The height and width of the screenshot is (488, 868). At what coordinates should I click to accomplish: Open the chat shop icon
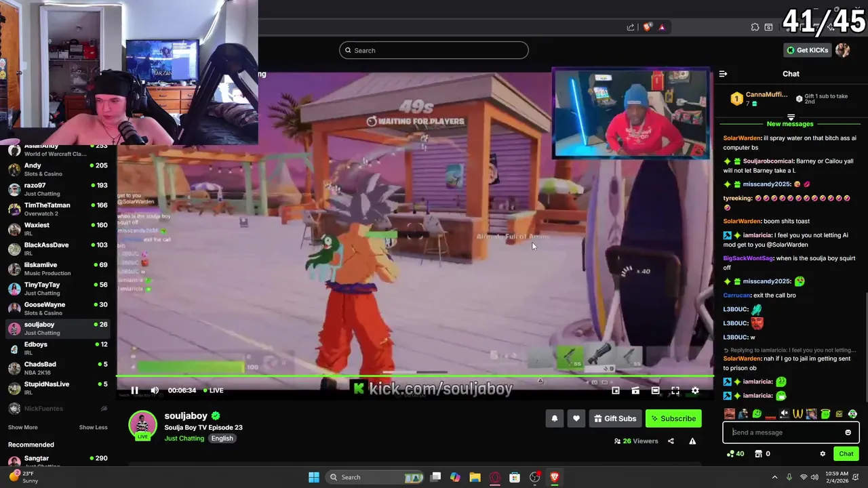point(759,454)
